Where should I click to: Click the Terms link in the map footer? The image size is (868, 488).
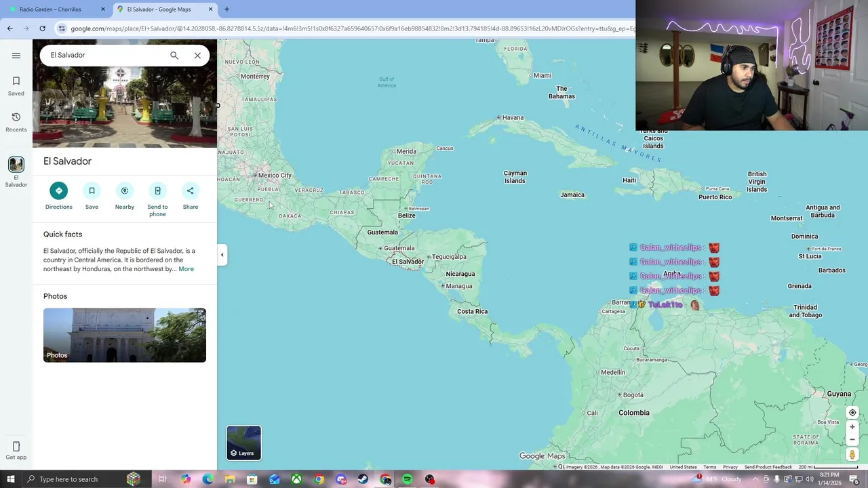click(x=709, y=467)
